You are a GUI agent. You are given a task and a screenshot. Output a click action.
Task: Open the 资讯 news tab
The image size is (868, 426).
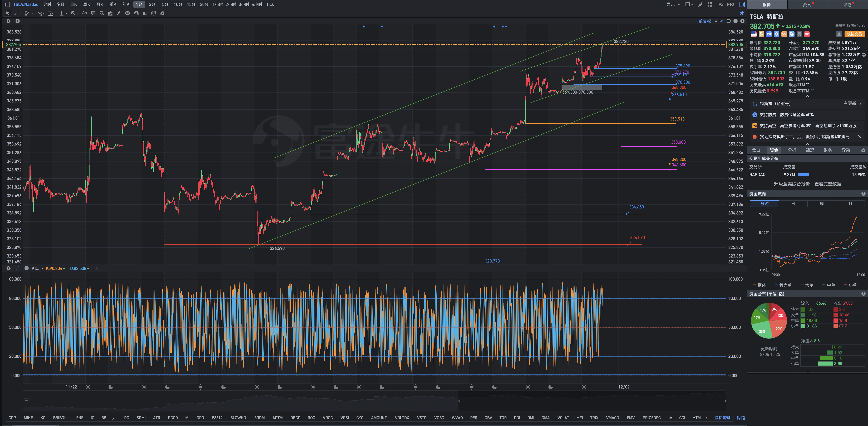[x=807, y=5]
